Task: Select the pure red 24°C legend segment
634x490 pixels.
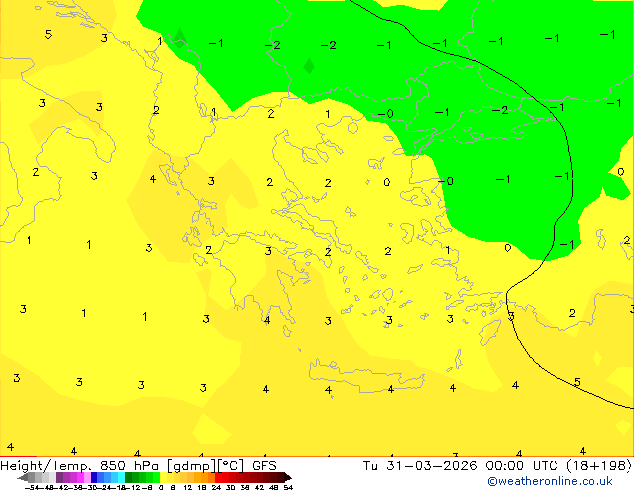Action: pyautogui.click(x=218, y=478)
